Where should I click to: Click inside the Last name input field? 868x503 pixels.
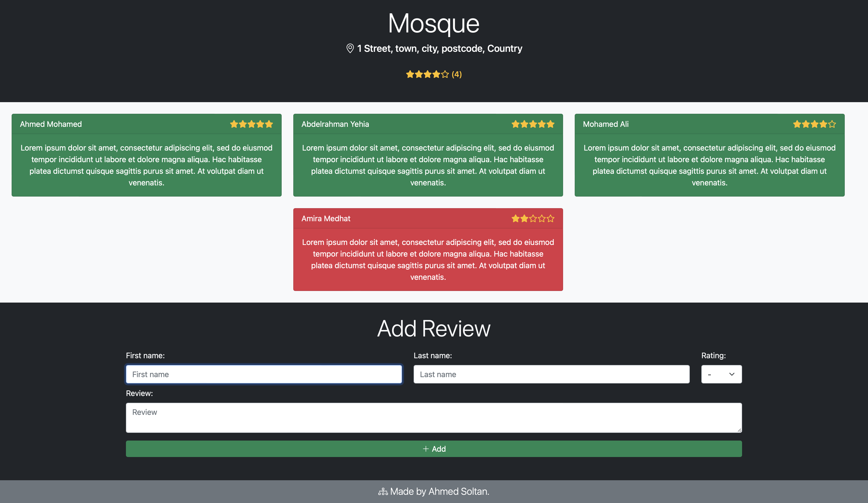(551, 374)
